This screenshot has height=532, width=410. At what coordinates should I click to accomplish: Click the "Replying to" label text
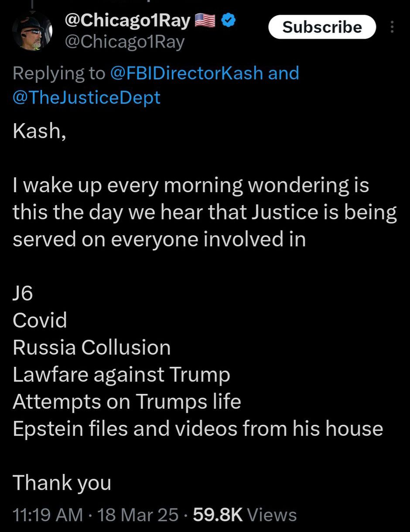click(59, 73)
